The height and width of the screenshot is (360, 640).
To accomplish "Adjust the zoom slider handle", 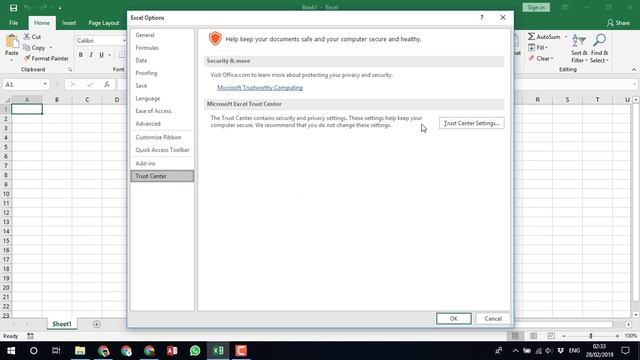I will click(x=591, y=336).
